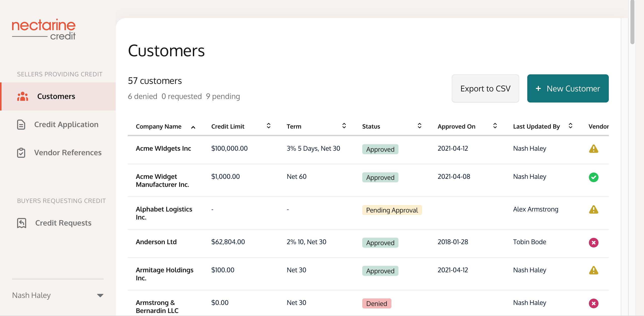Image resolution: width=644 pixels, height=316 pixels.
Task: Click green checkmark for Acme Widget Manufacturer
Action: (593, 177)
